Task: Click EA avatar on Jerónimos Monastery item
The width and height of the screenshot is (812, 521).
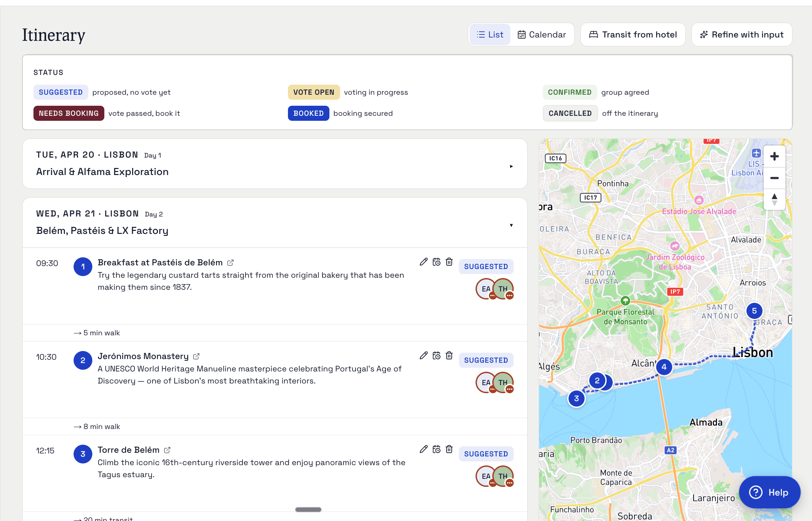Action: click(485, 382)
